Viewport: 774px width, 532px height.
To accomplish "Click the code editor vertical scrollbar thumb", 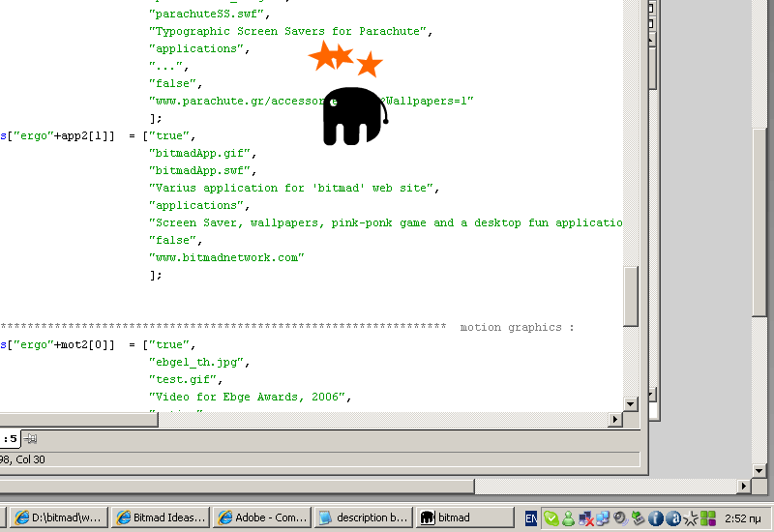I will point(630,296).
